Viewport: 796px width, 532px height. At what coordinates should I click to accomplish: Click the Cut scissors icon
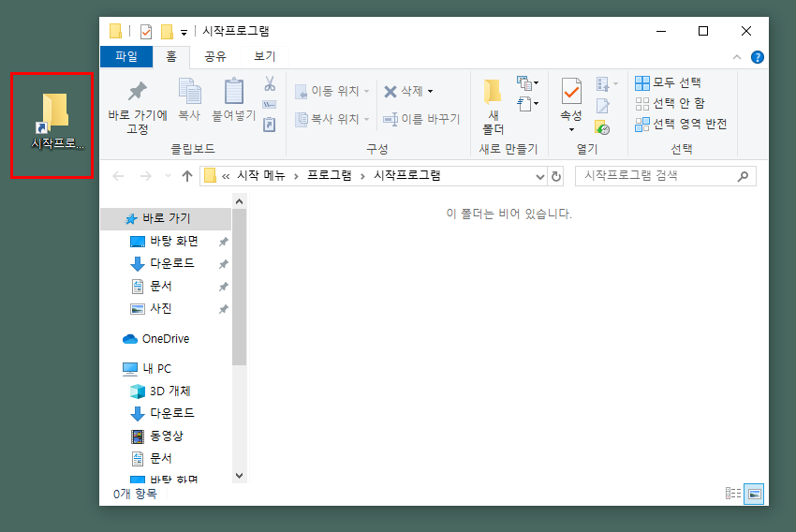pyautogui.click(x=270, y=83)
